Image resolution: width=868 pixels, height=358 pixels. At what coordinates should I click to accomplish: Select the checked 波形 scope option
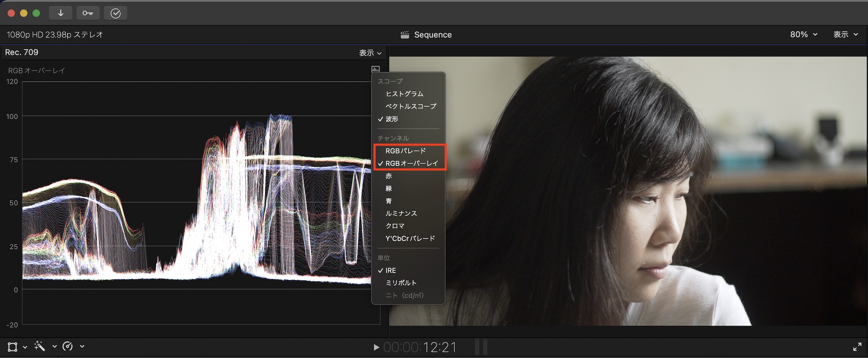point(391,119)
